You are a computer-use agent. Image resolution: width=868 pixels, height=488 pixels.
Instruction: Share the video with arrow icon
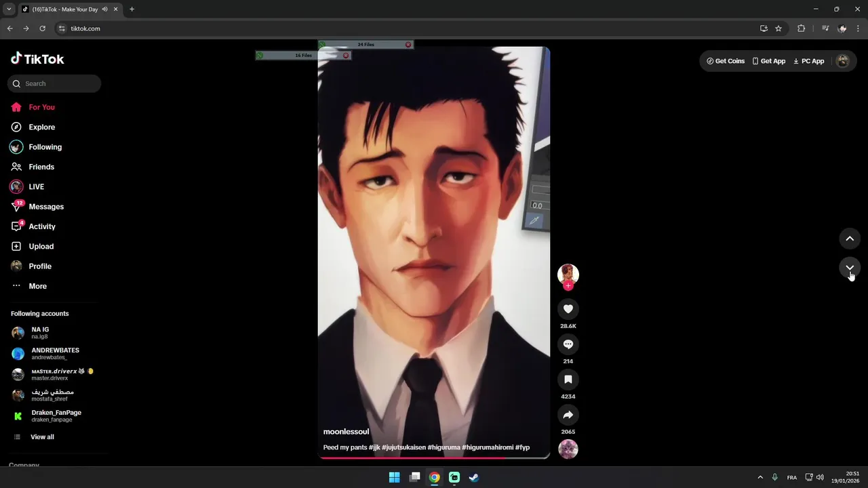tap(568, 415)
